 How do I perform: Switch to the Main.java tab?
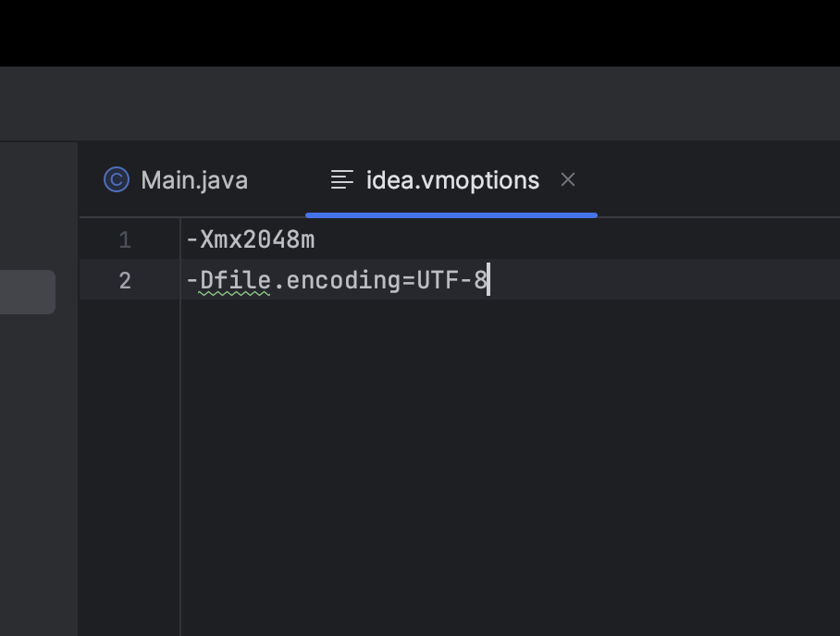click(193, 180)
